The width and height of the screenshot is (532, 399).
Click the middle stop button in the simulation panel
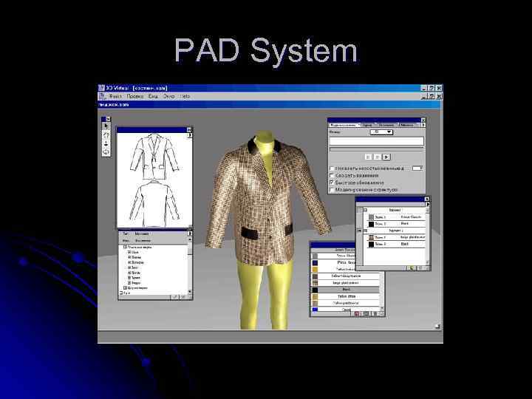[x=378, y=157]
